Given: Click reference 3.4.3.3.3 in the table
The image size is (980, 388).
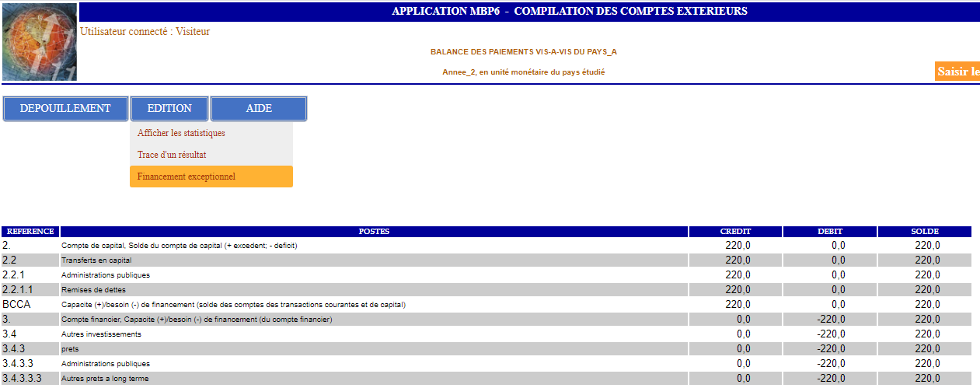Looking at the screenshot, I should pyautogui.click(x=22, y=379).
